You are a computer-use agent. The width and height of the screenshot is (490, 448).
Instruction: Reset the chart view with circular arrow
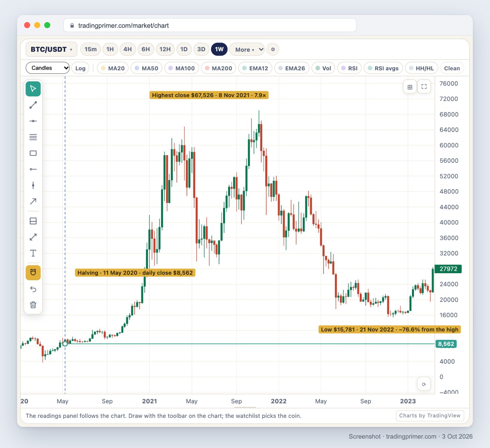[x=424, y=384]
